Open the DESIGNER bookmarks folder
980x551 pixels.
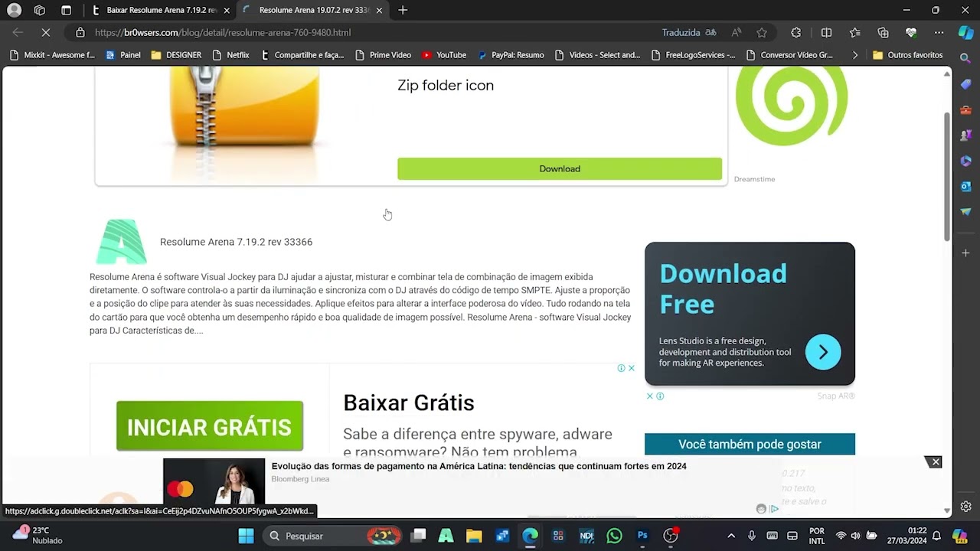point(177,55)
